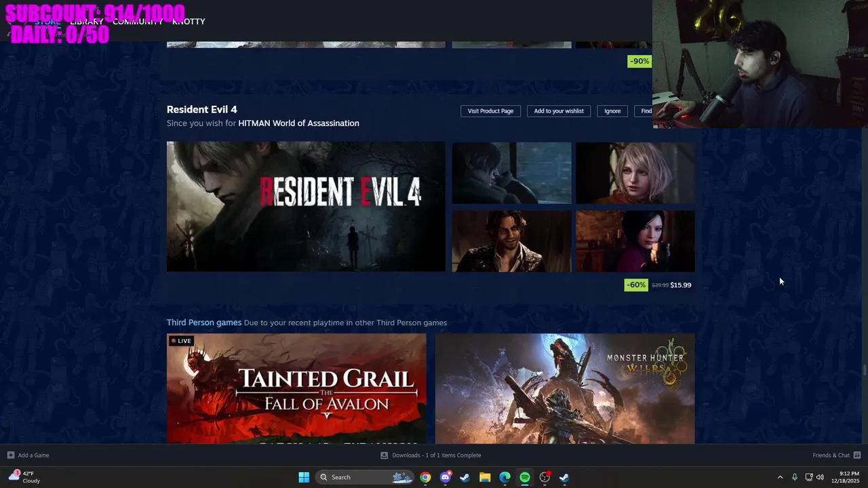This screenshot has height=488, width=868.
Task: Open the OBS icon with red badge
Action: [x=545, y=477]
